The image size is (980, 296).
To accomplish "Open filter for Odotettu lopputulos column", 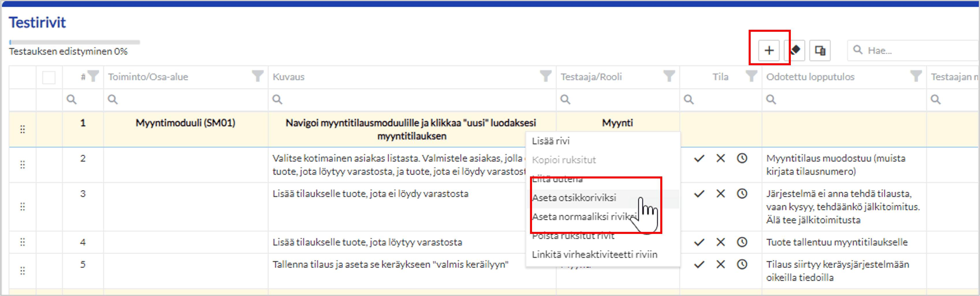I will point(916,76).
